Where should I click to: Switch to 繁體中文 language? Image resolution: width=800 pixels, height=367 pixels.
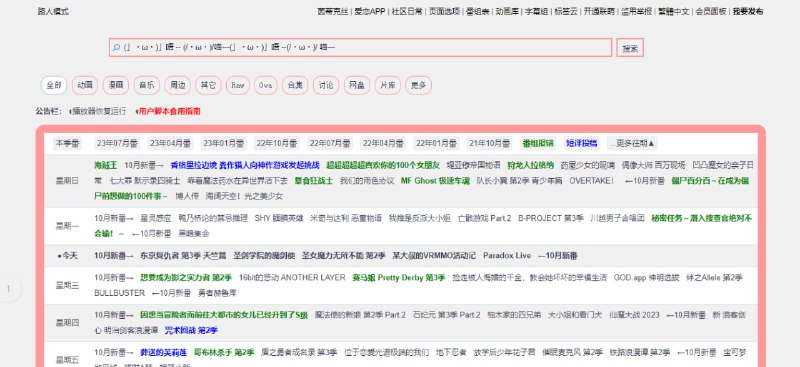coord(673,11)
